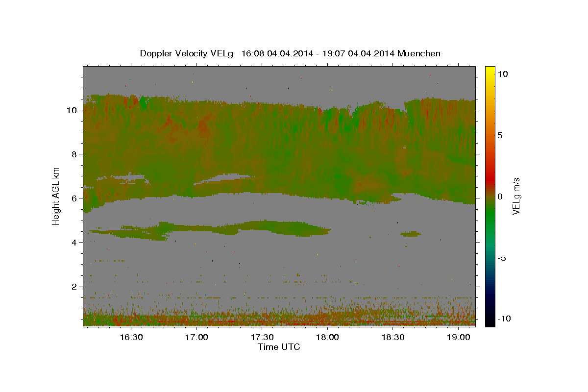Click the 18:30 time tick label
The height and width of the screenshot is (392, 588).
[x=393, y=337]
